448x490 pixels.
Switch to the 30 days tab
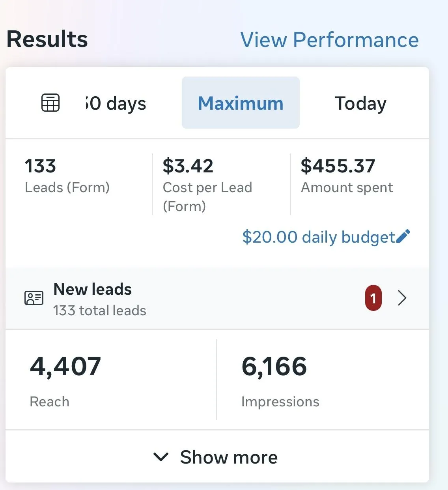[x=115, y=104]
